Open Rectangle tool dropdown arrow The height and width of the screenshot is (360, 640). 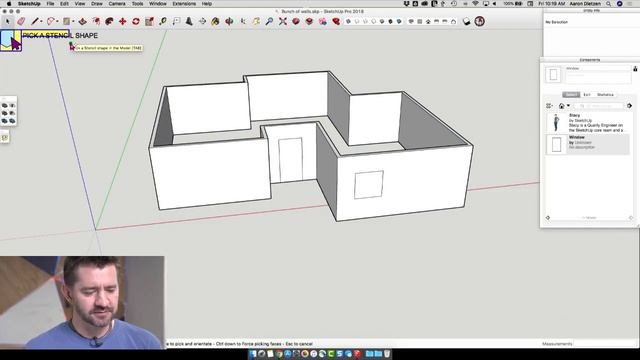(73, 22)
